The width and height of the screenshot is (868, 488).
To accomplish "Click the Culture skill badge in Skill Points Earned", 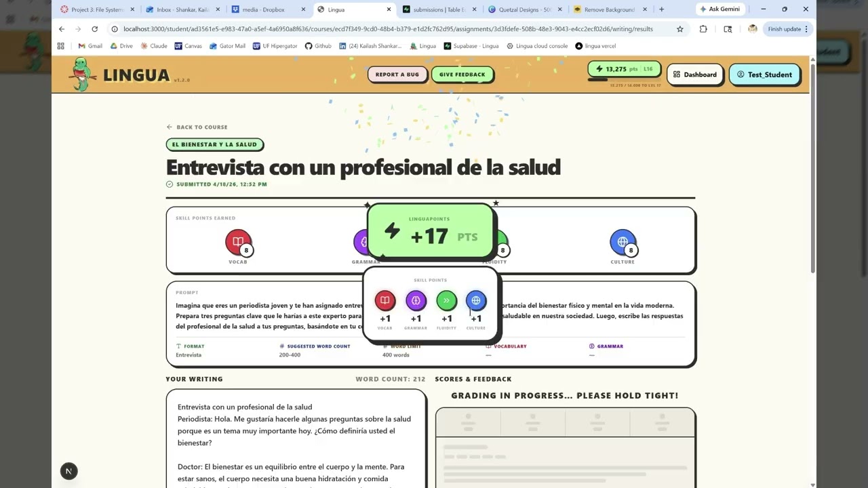I will coord(623,242).
